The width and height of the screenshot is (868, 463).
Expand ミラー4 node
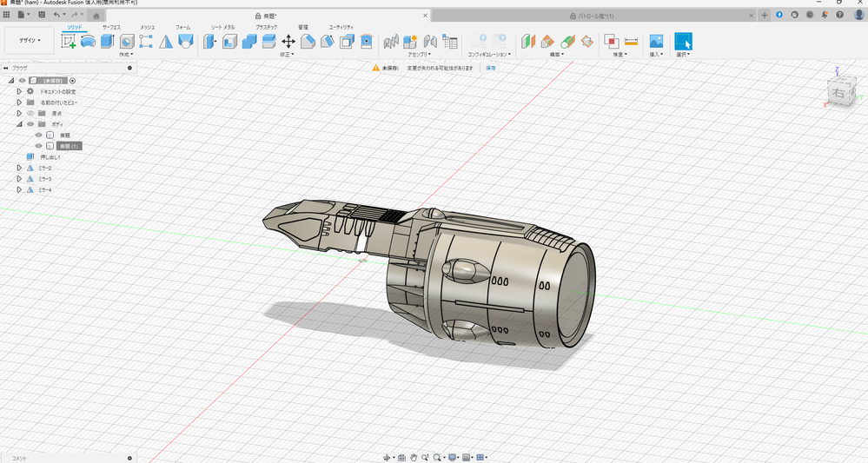19,189
